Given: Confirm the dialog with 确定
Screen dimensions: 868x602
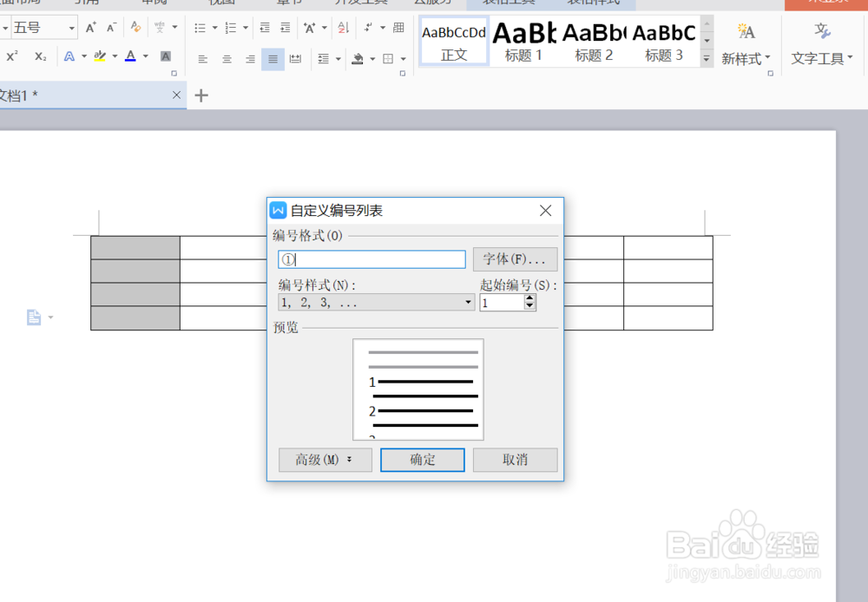Looking at the screenshot, I should (423, 460).
